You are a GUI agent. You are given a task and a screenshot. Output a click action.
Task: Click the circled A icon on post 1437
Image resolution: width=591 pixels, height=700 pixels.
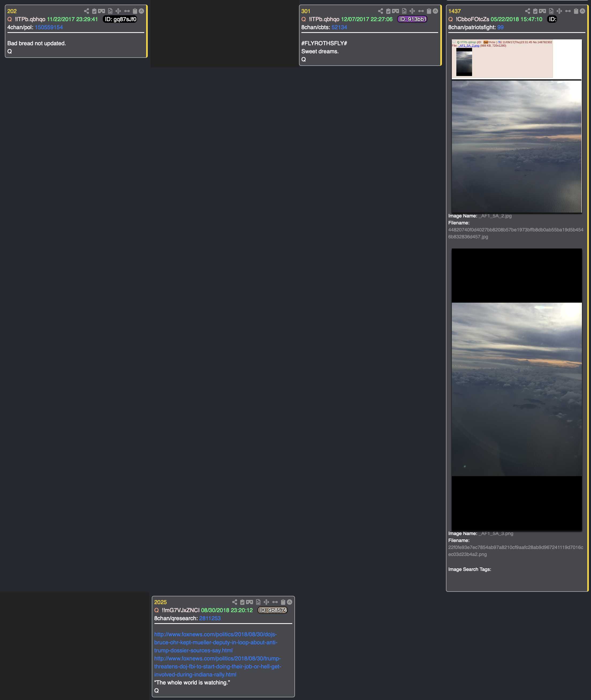coord(582,11)
